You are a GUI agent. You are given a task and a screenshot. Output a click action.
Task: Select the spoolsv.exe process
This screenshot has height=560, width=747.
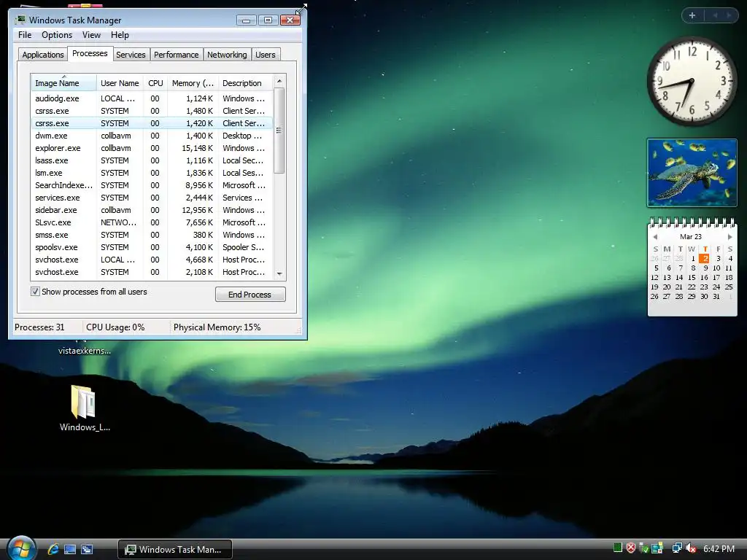click(152, 247)
